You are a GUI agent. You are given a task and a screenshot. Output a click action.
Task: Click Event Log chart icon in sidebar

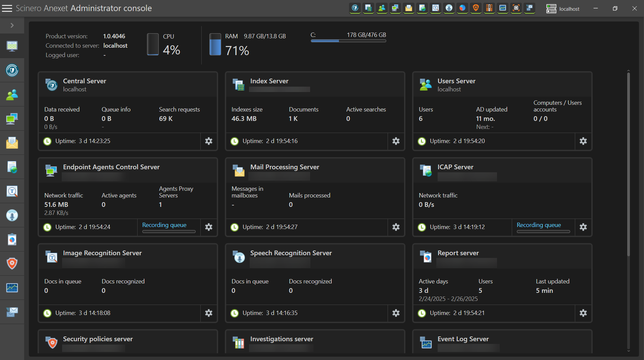click(12, 288)
